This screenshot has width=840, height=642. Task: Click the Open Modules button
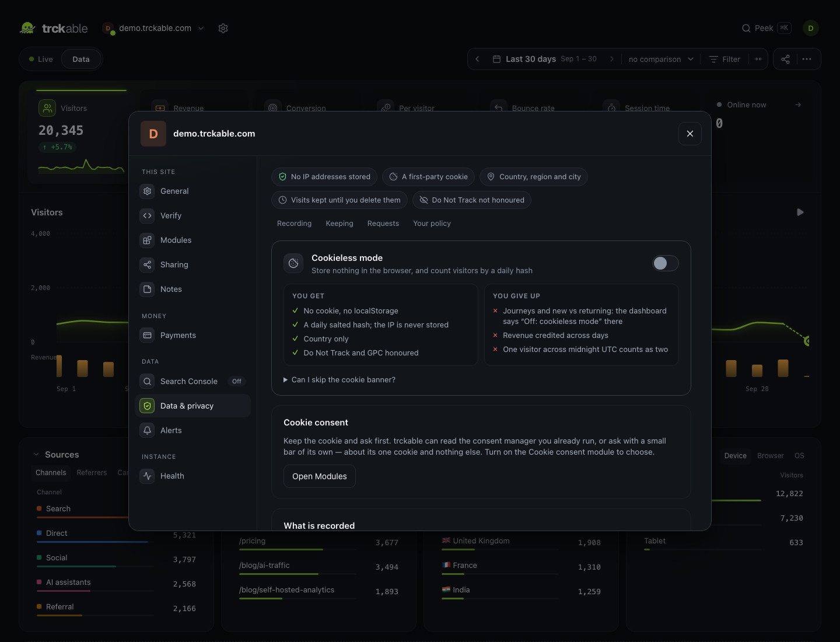[x=320, y=476]
